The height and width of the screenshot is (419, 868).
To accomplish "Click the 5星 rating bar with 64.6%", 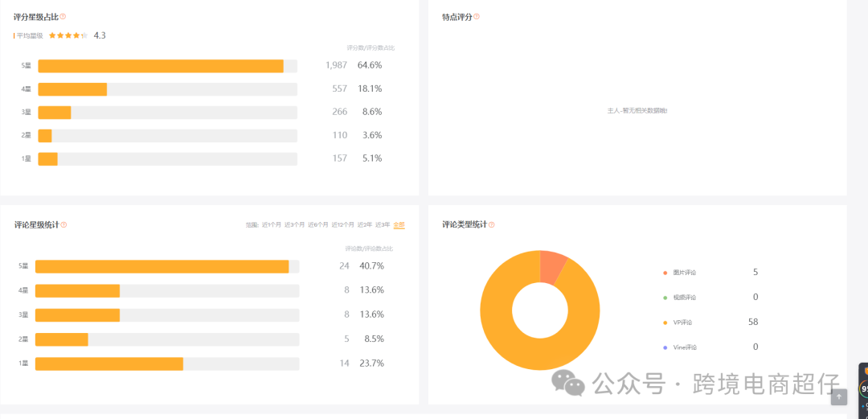I will (168, 66).
